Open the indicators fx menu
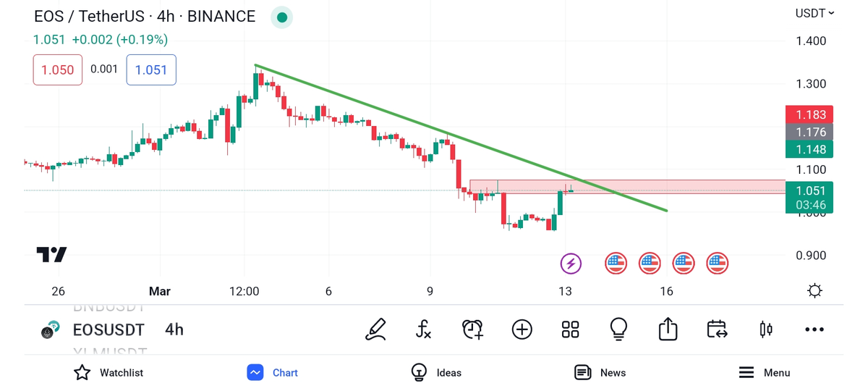Viewport: 868px width, 391px height. coord(424,329)
